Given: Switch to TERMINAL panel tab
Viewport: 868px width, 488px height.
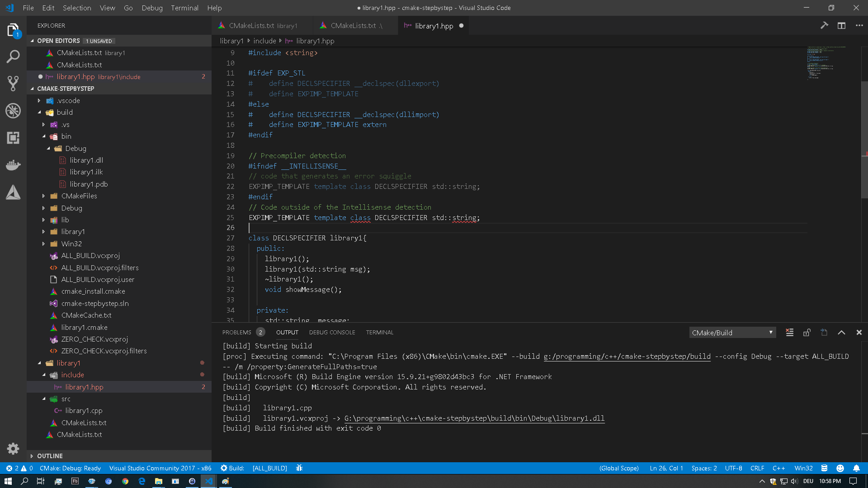Looking at the screenshot, I should point(380,333).
